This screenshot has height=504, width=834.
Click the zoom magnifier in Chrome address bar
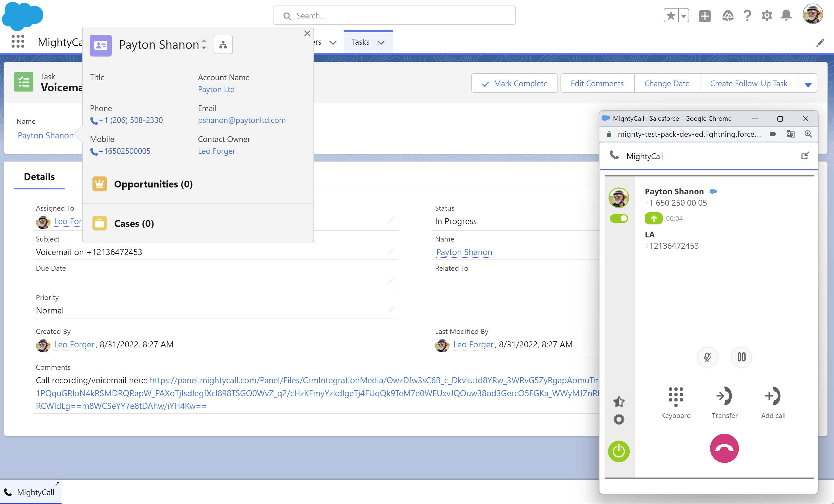[x=808, y=134]
